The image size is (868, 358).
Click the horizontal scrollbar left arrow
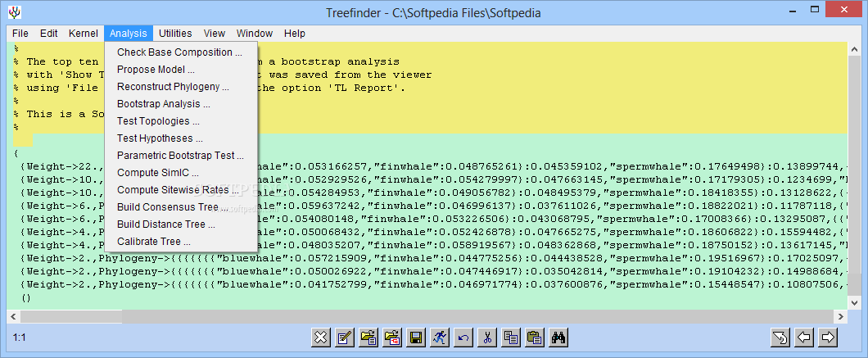13,316
